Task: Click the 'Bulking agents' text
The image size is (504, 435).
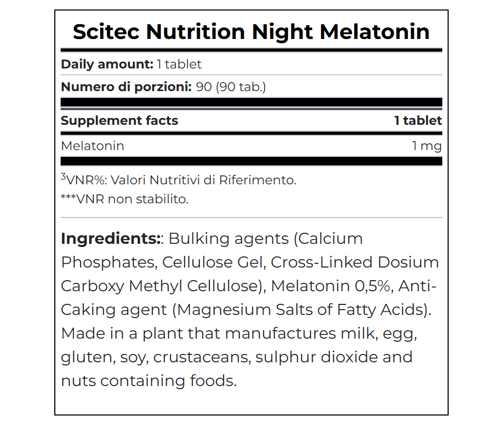Action: coord(228,239)
